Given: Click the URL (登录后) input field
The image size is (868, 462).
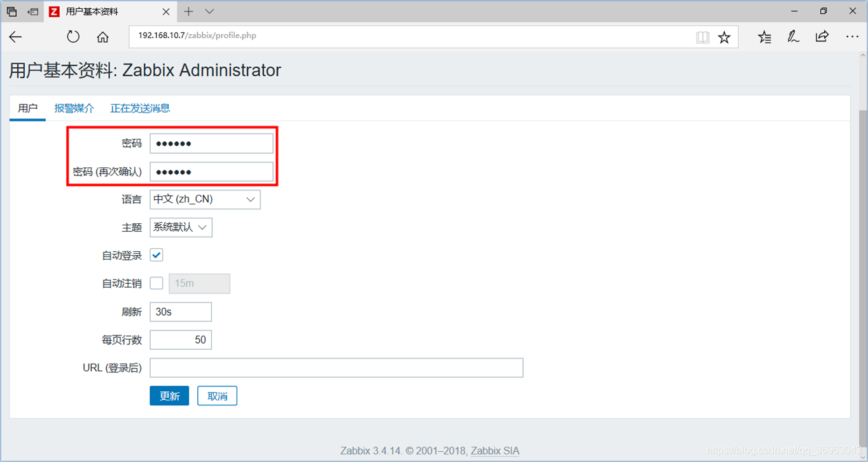Looking at the screenshot, I should pyautogui.click(x=337, y=368).
